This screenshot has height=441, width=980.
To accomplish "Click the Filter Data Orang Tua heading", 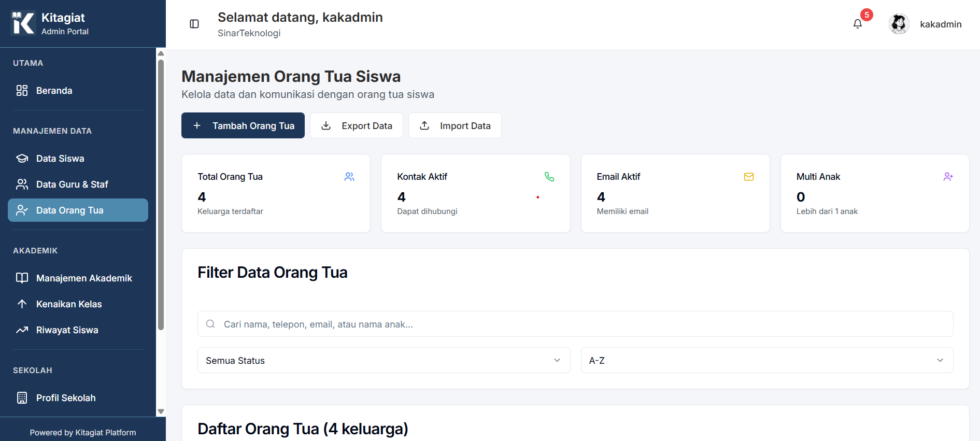I will click(x=273, y=273).
